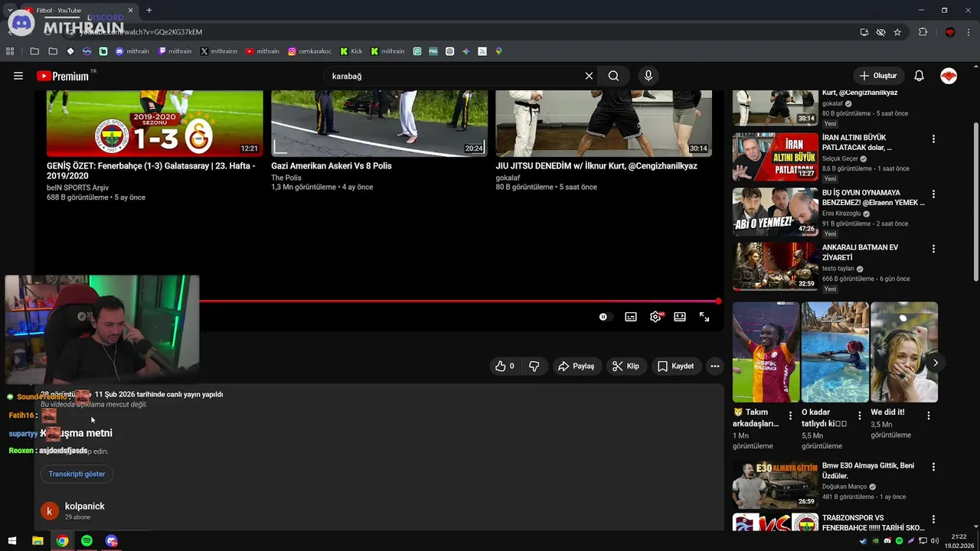Open options for 'ANKARALI BATMAN EV ZİYARETİ'
Viewport: 980px width, 551px height.
933,249
